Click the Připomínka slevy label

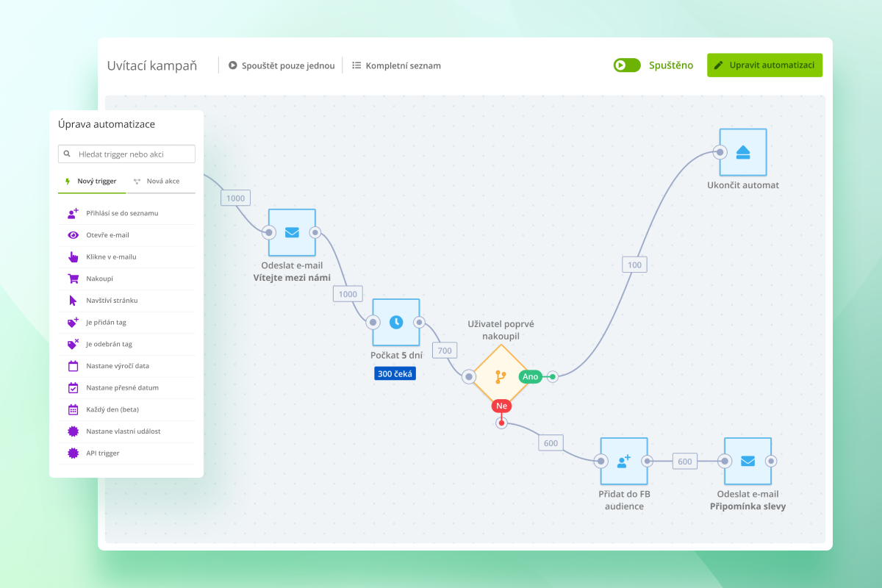tap(747, 506)
